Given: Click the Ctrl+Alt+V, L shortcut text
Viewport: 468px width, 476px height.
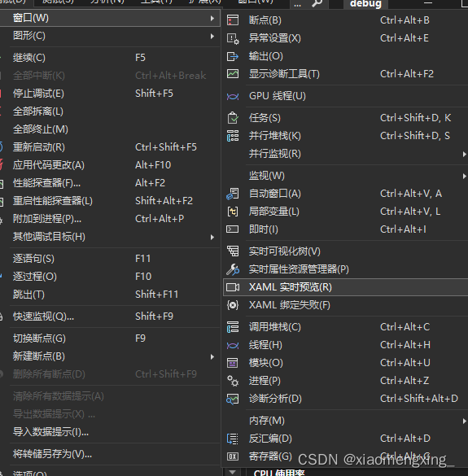Looking at the screenshot, I should pos(410,212).
